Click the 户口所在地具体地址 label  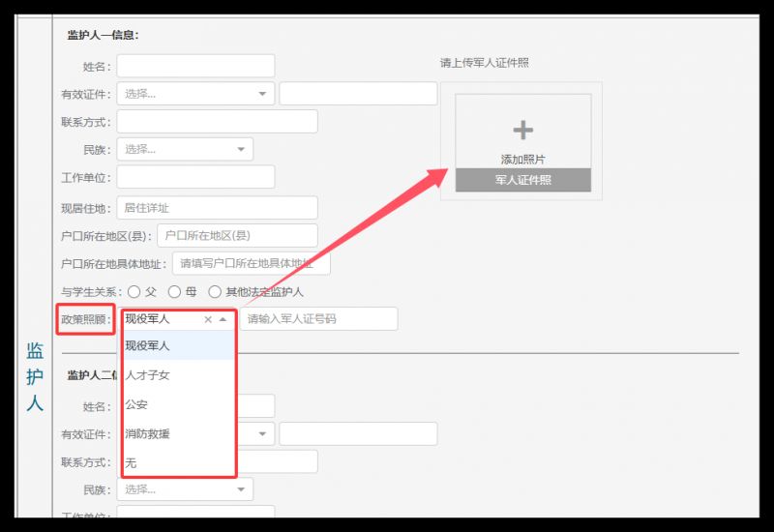tap(113, 264)
